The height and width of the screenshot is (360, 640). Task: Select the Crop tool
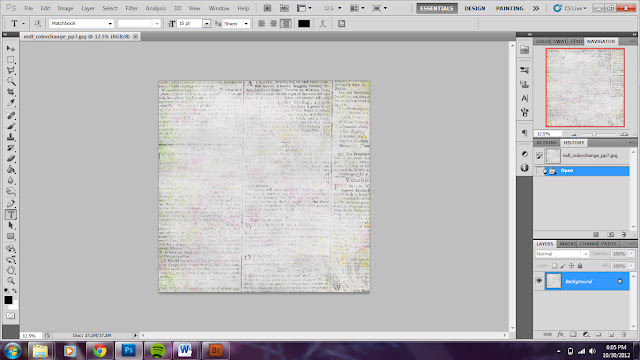[x=11, y=92]
